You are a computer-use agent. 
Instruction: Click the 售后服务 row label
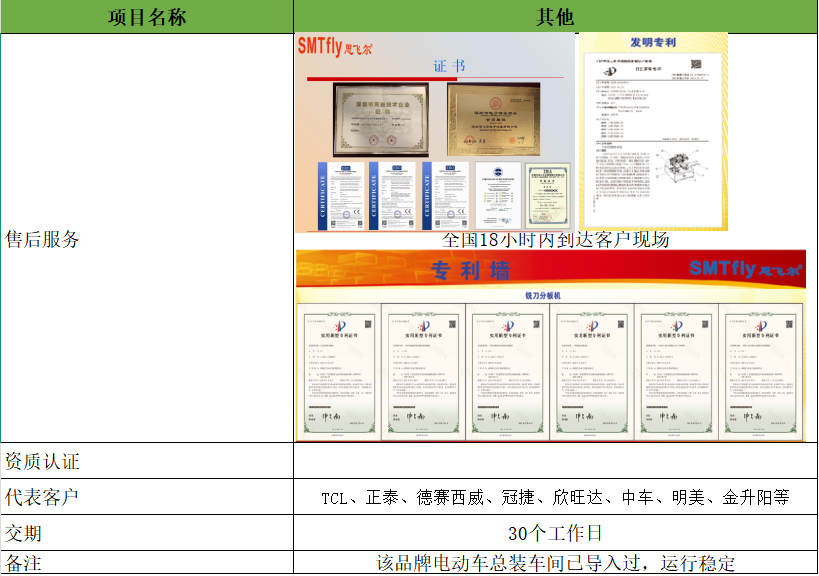(42, 240)
